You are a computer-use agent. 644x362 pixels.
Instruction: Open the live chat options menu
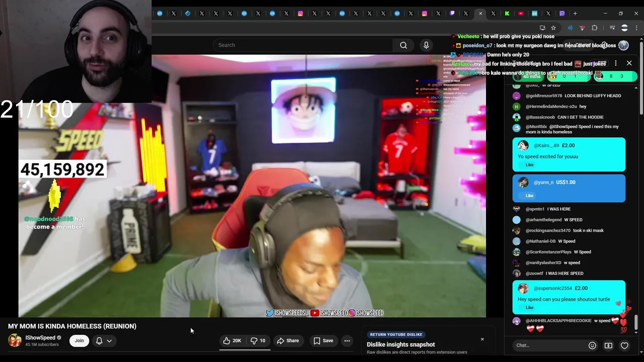click(615, 63)
